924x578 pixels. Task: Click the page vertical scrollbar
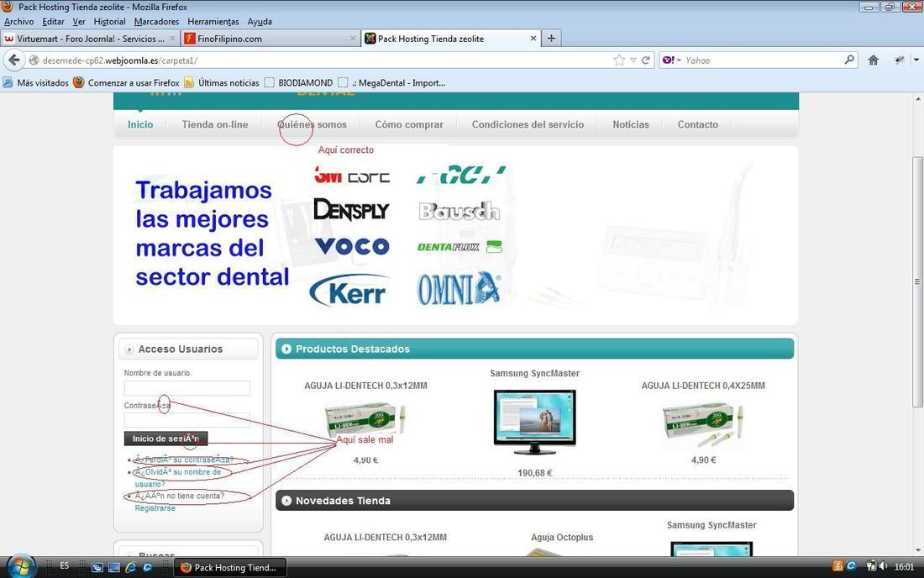point(917,281)
